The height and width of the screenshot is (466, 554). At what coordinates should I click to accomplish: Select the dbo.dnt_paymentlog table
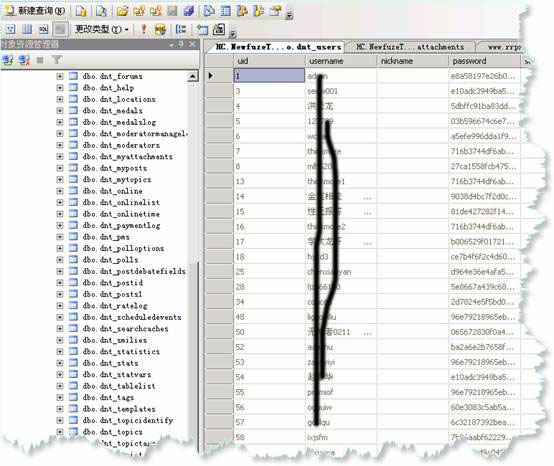point(122,225)
